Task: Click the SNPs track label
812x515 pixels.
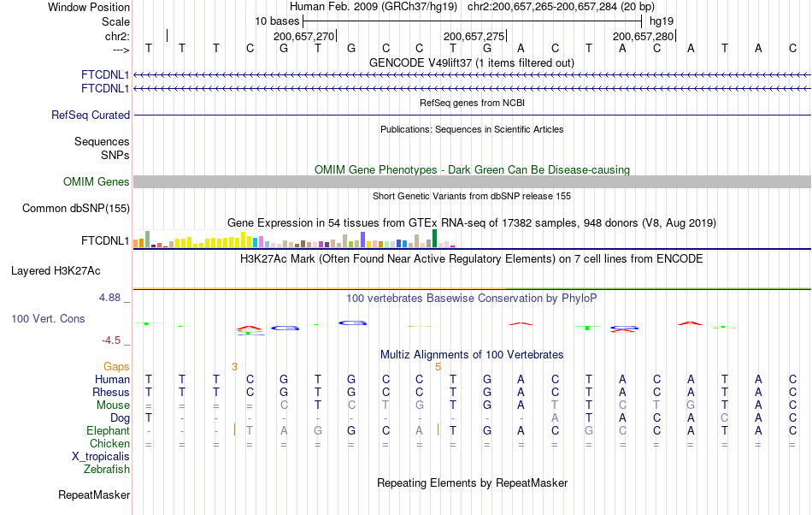Action: pyautogui.click(x=115, y=155)
